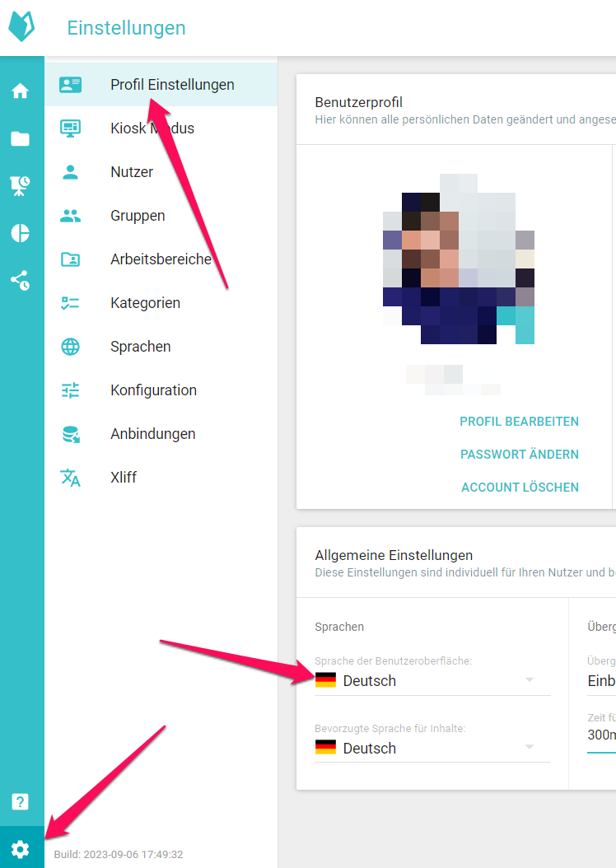Screen dimensions: 616x868
Task: Click the home icon in left sidebar
Action: coord(21,91)
